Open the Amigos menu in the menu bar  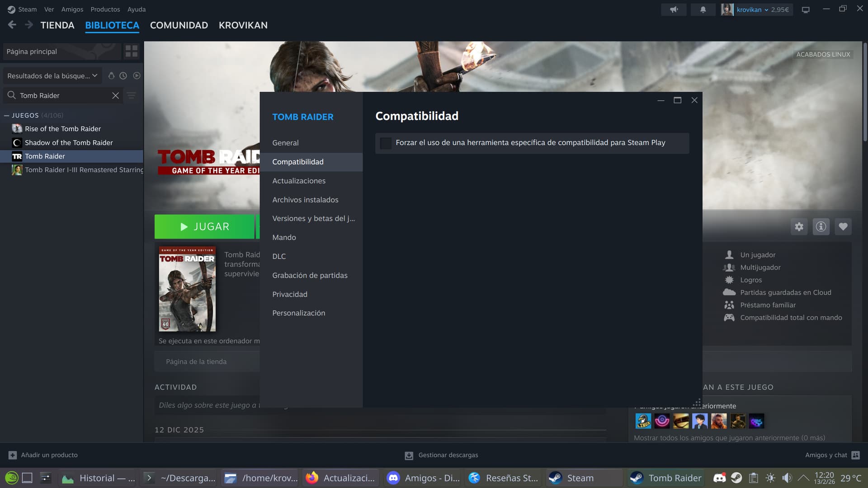(72, 9)
